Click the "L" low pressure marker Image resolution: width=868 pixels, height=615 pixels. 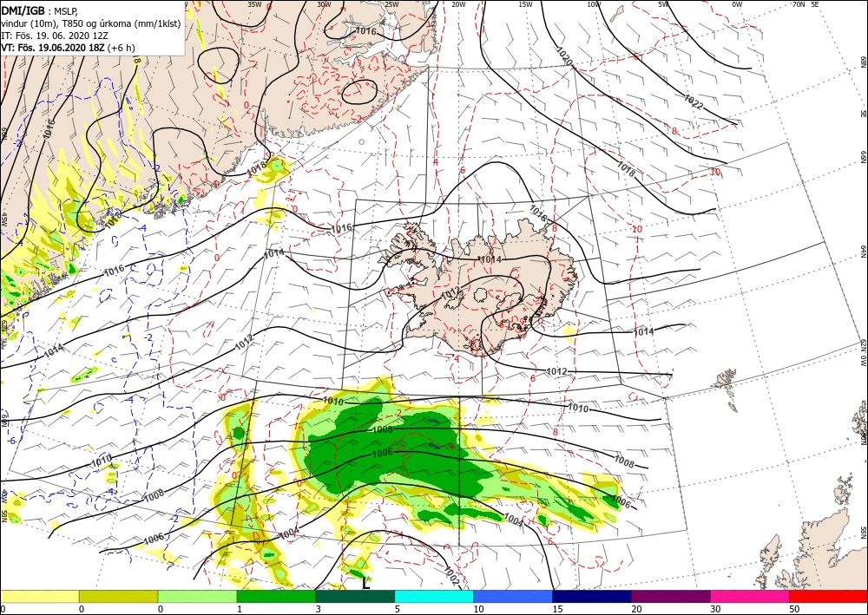tap(365, 583)
